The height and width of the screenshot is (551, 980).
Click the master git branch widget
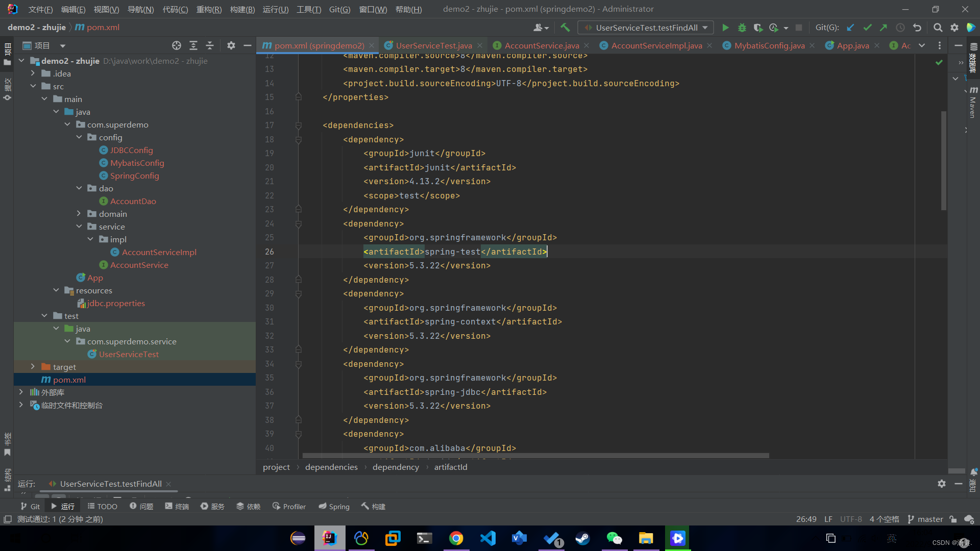(x=925, y=519)
